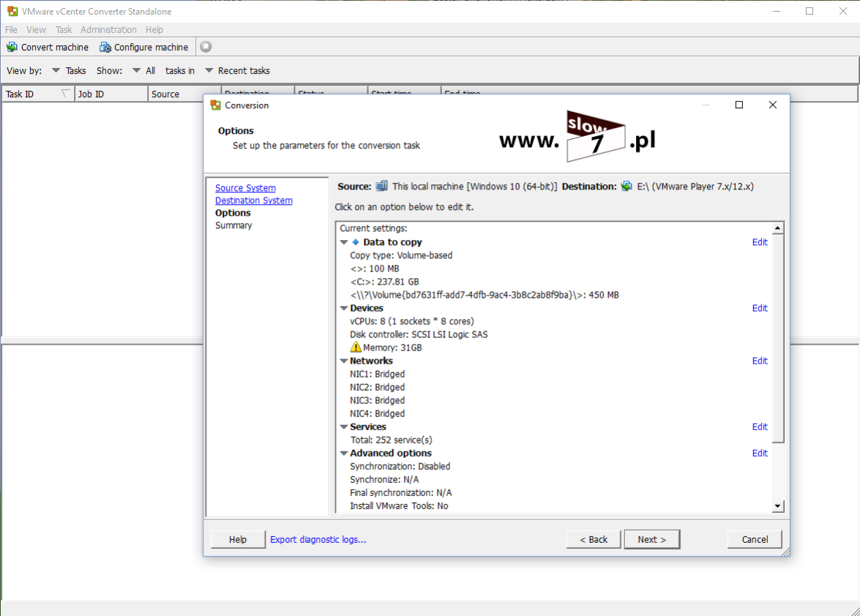Click the NIC4: Bridged row

(x=378, y=414)
